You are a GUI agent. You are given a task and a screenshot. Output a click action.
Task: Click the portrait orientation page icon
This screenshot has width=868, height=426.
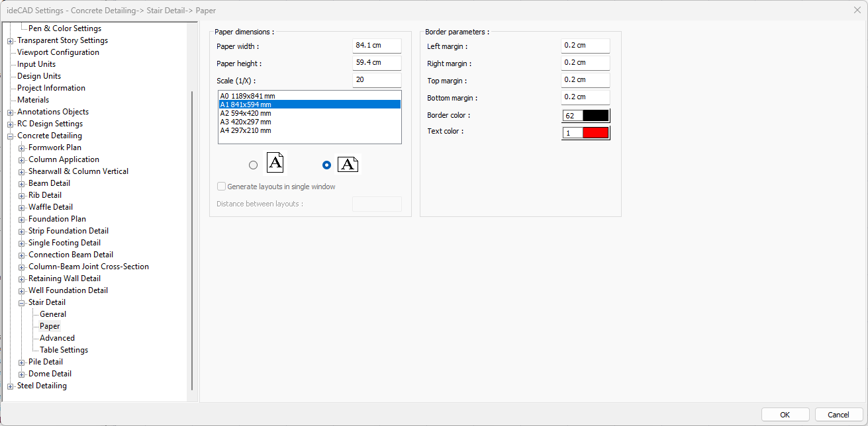(275, 163)
